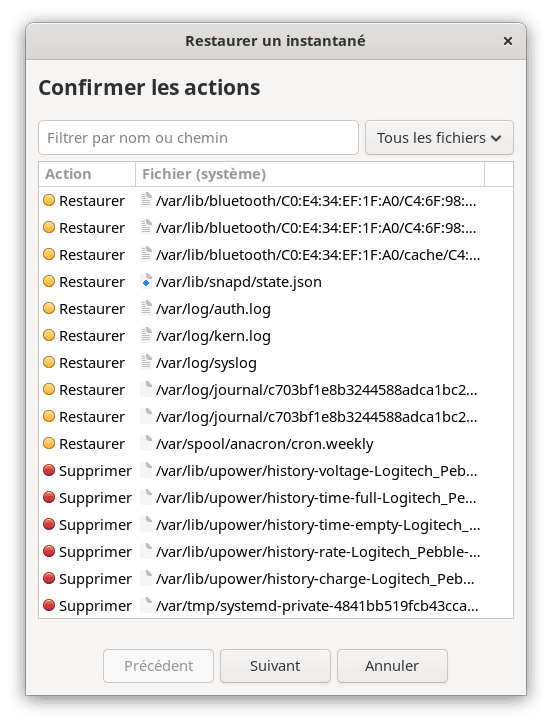Screen dimensions: 552x724
Task: Click the orange status dot for kern.log
Action: pyautogui.click(x=49, y=335)
